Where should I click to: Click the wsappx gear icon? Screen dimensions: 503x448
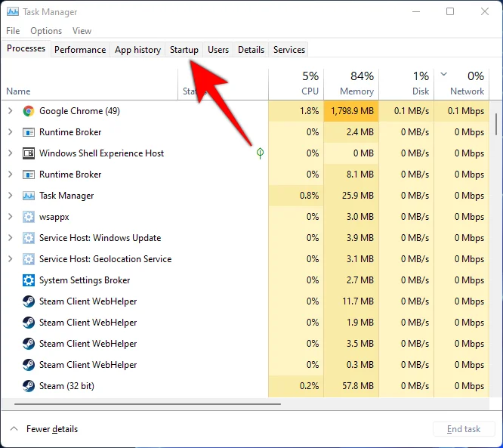tap(29, 217)
